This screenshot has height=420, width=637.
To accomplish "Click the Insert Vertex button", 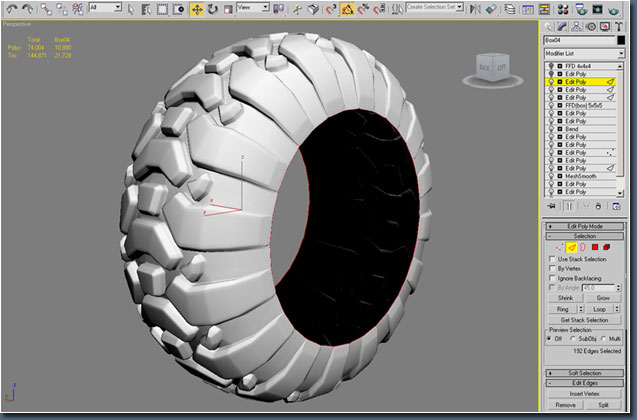I will pos(584,394).
